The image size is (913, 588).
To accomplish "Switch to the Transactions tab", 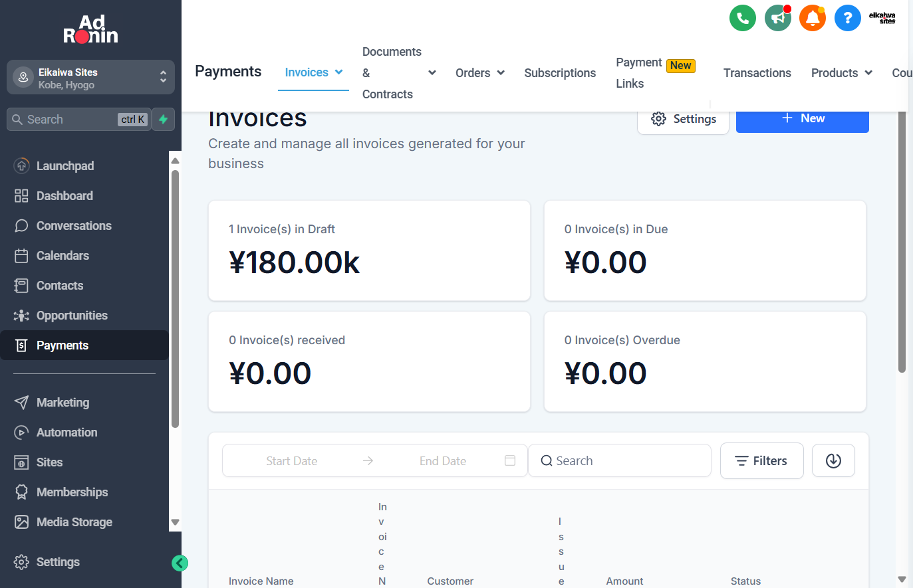I will [x=757, y=73].
